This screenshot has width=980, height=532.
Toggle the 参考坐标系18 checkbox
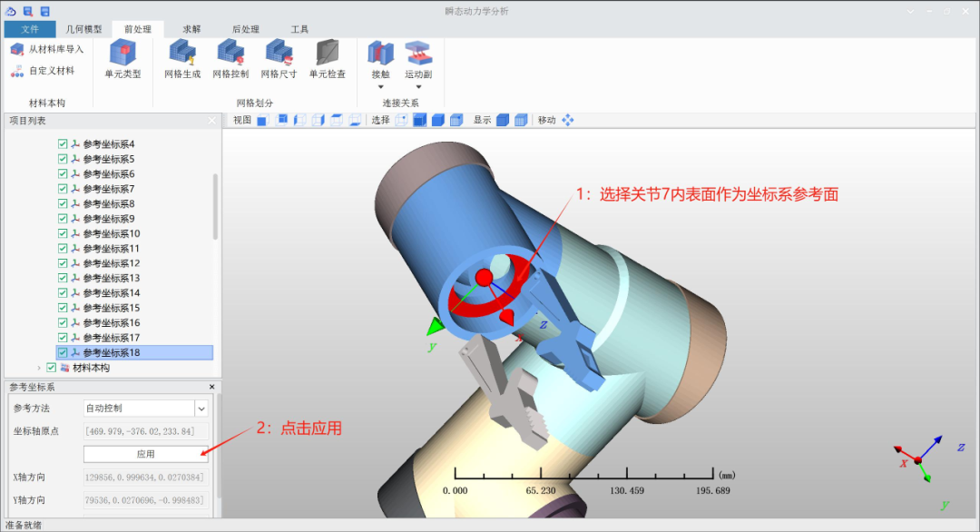click(63, 352)
